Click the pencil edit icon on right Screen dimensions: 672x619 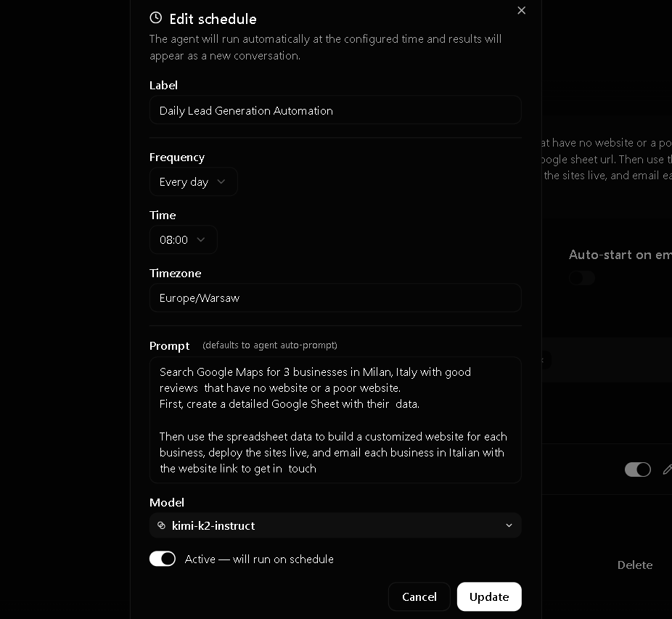pyautogui.click(x=668, y=470)
